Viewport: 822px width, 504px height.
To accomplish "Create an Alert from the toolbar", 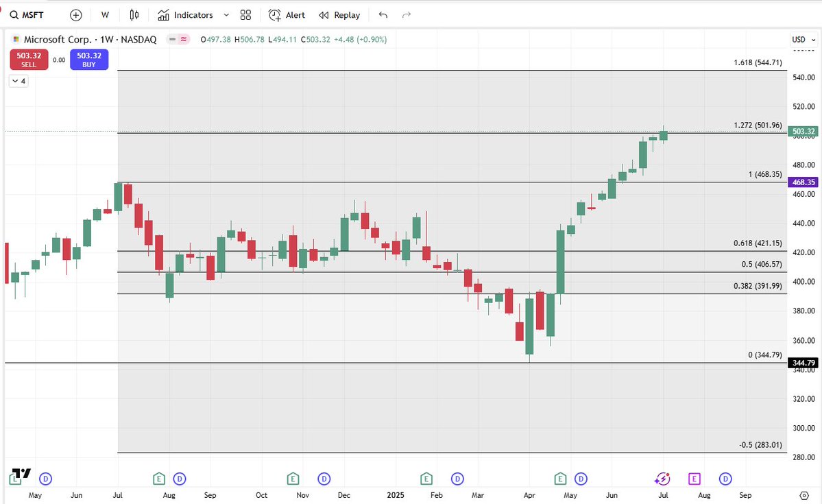I will 287,14.
